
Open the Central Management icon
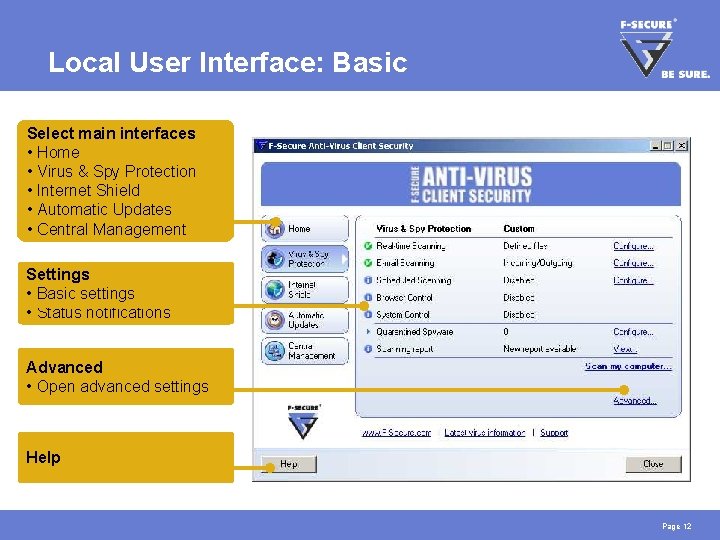coord(275,351)
